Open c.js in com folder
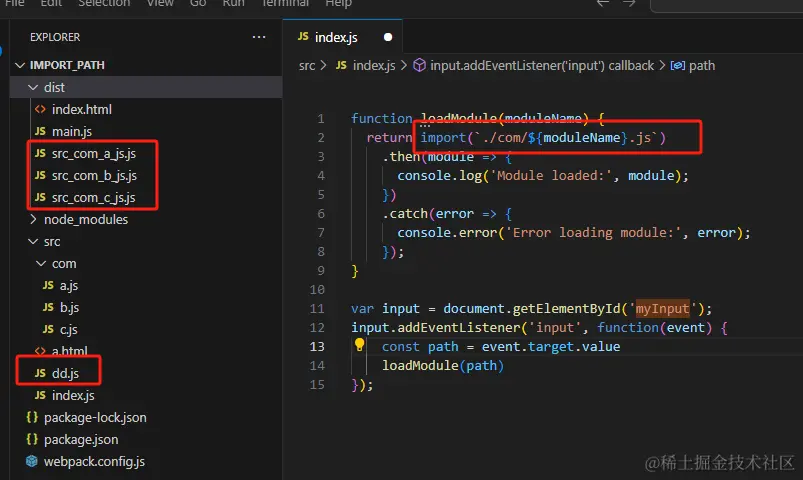Viewport: 803px width, 480px height. pyautogui.click(x=69, y=329)
